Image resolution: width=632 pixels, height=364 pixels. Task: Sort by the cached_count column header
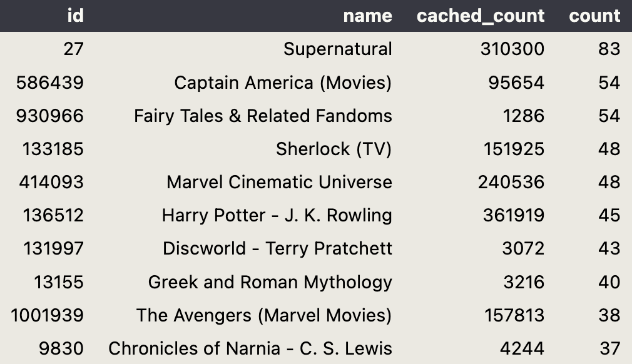(x=481, y=16)
